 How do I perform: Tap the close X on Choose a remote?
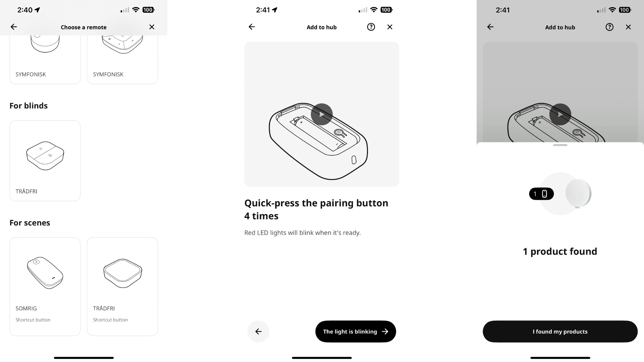152,27
